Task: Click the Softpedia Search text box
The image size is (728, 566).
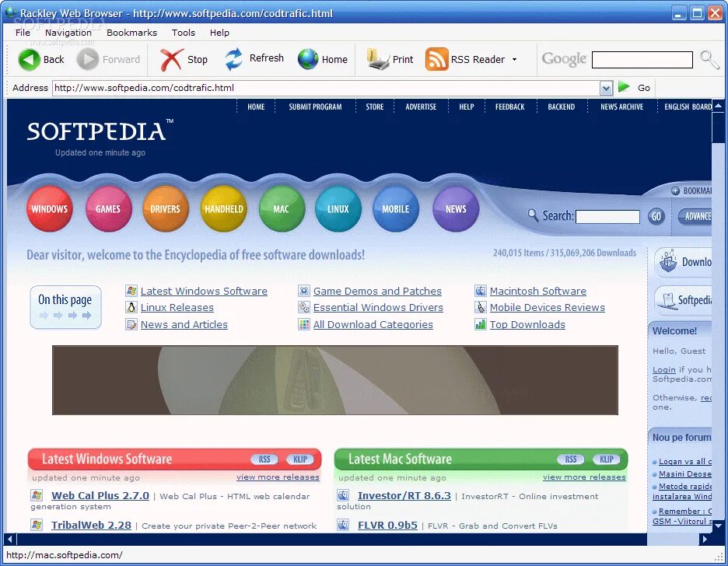Action: coord(607,217)
